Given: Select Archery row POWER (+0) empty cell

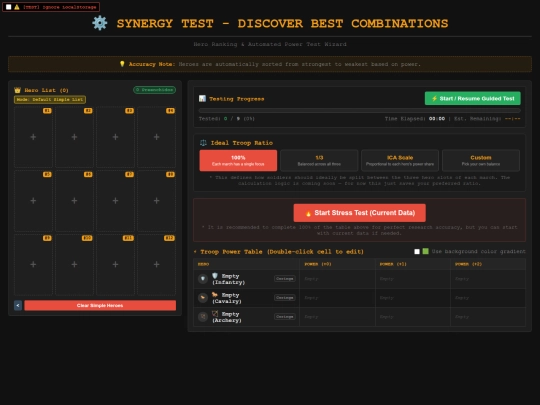Looking at the screenshot, I should (x=338, y=317).
